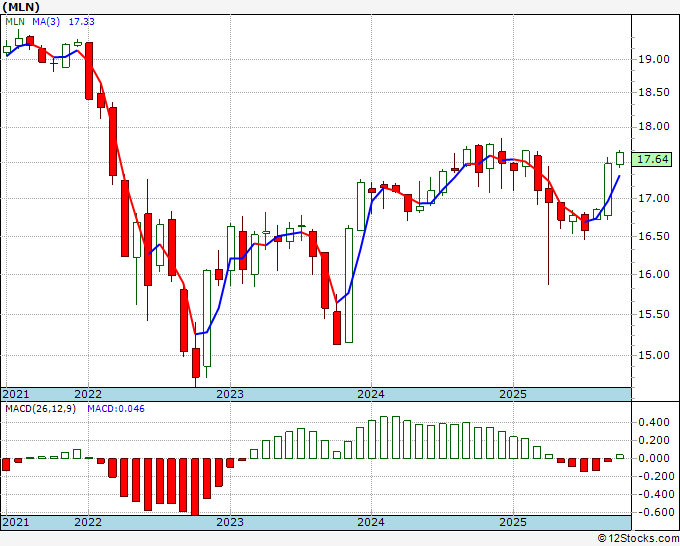Click 2025 on the MACD panel timeline
680x546 pixels.
(x=513, y=522)
